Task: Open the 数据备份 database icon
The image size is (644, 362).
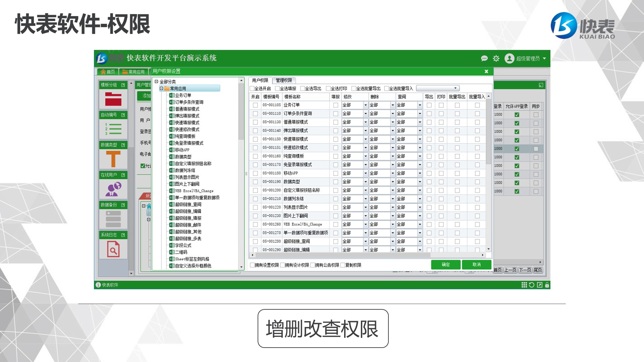Action: click(113, 219)
